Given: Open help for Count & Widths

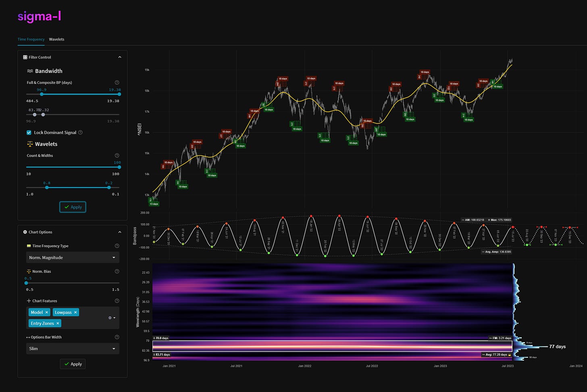Looking at the screenshot, I should pos(117,155).
